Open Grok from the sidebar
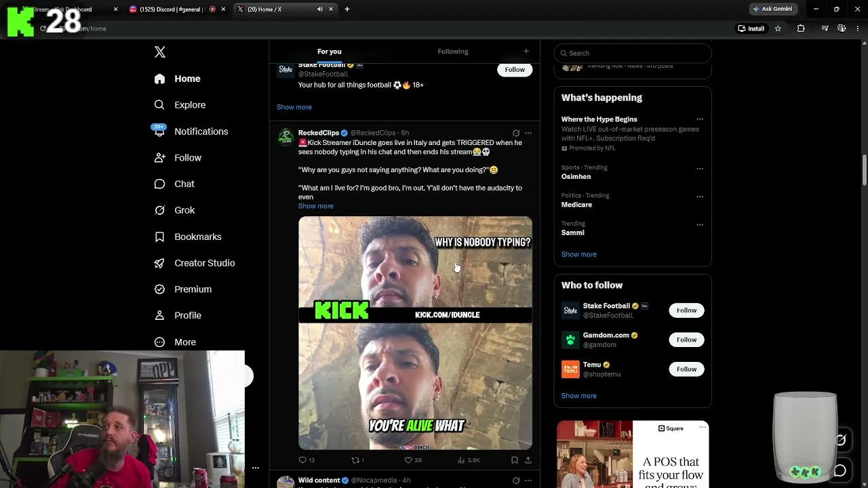This screenshot has width=868, height=488. 174,210
